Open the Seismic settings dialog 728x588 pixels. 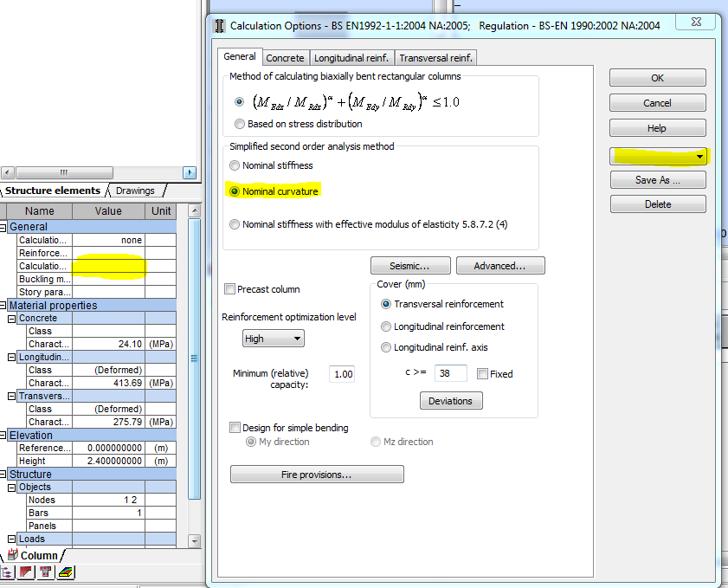click(410, 265)
